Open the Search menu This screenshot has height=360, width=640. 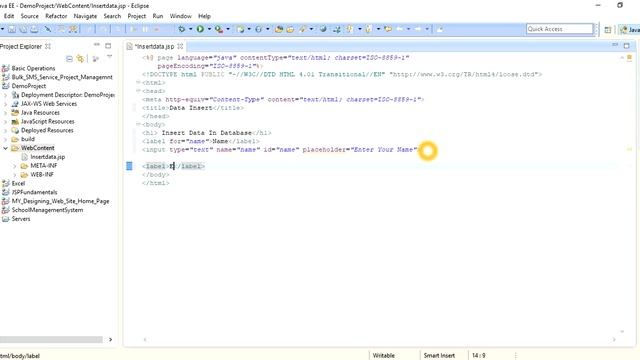[112, 16]
